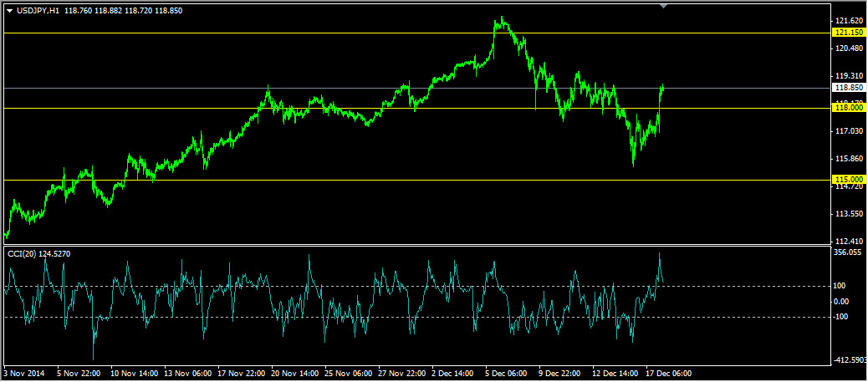Click the yellow 121.150 price label
Image resolution: width=868 pixels, height=382 pixels.
(849, 33)
